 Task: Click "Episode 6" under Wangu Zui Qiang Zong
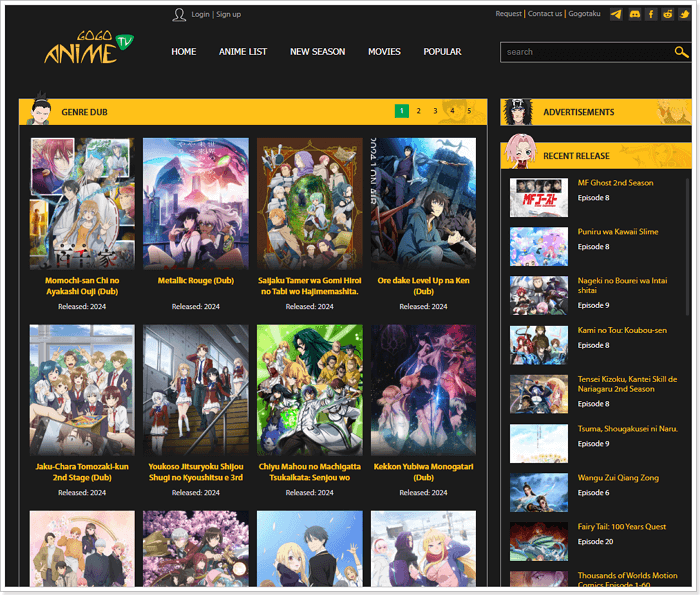pos(593,493)
